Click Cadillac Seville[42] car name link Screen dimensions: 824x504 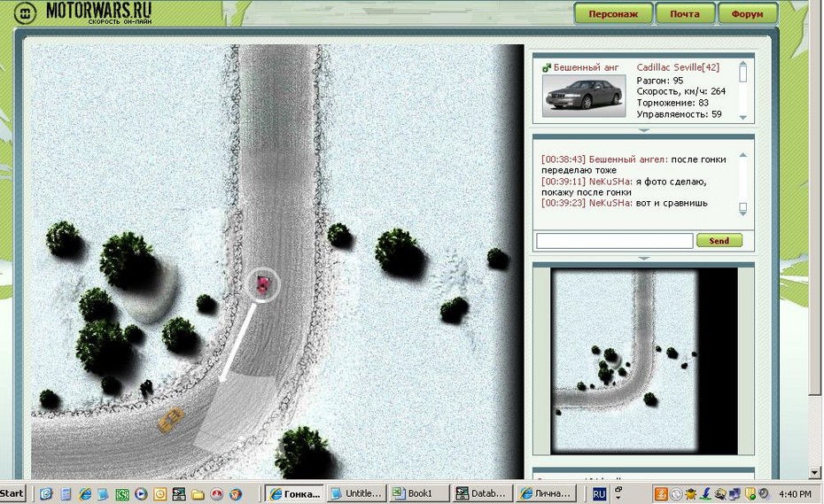[678, 67]
